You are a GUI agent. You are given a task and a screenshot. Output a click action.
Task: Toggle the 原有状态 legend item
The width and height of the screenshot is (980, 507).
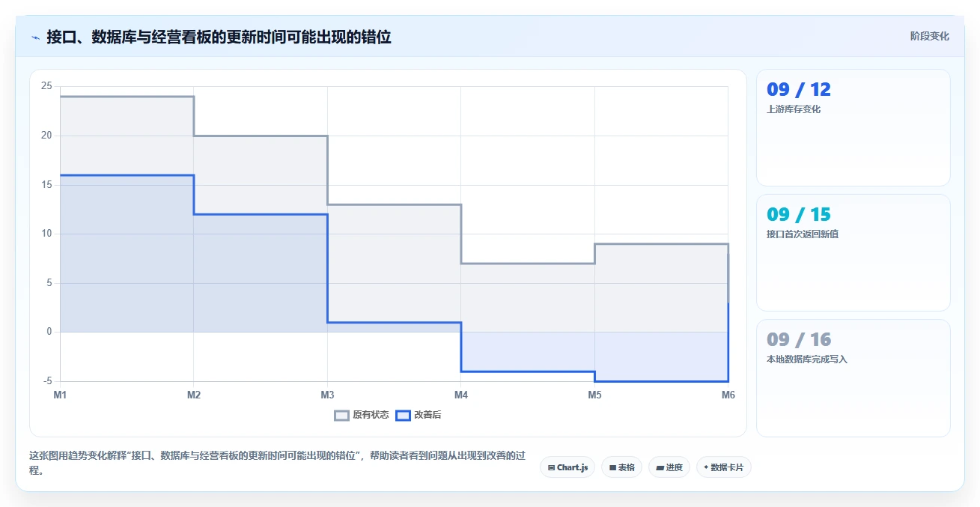pyautogui.click(x=362, y=415)
